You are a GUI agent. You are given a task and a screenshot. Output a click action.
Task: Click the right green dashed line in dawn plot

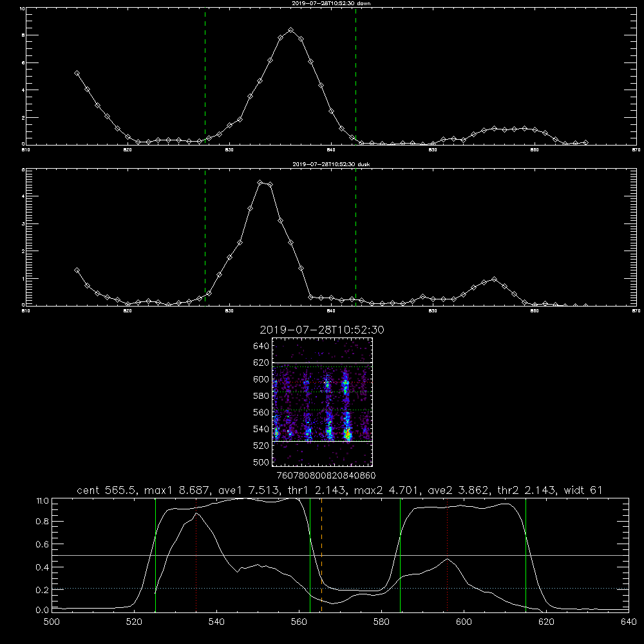[x=355, y=76]
